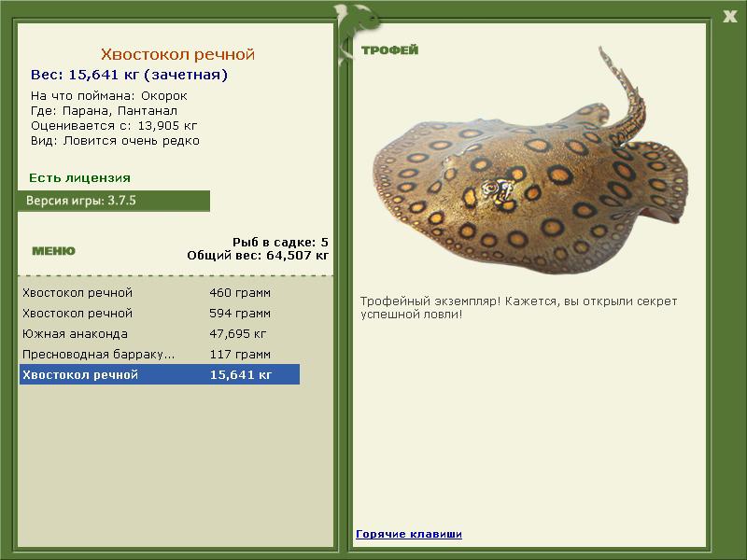Screen dimensions: 747x560
Task: Click the Рыб в садке: 5 counter
Action: point(280,242)
